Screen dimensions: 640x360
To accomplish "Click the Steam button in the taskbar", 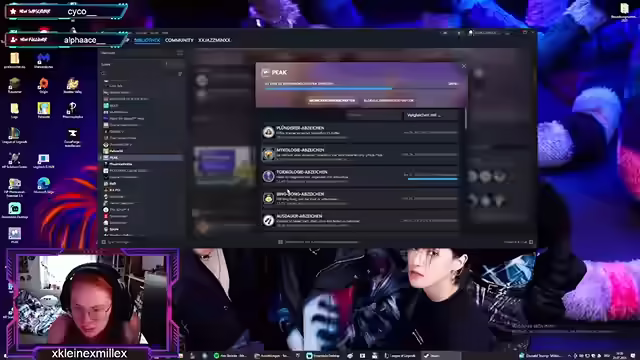I will click(437, 356).
